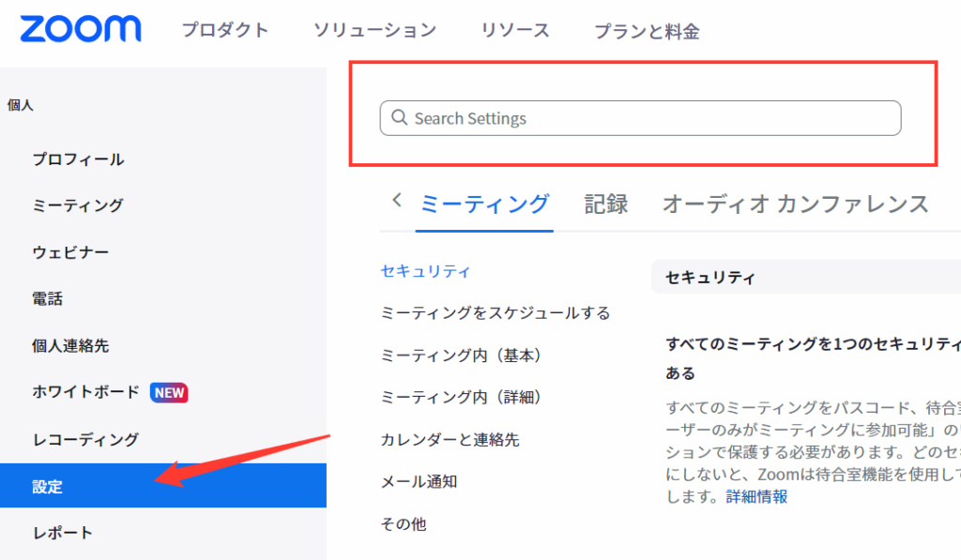Jump to ミーティングをスケジュールする section
Screen dimensions: 961x560
(496, 312)
